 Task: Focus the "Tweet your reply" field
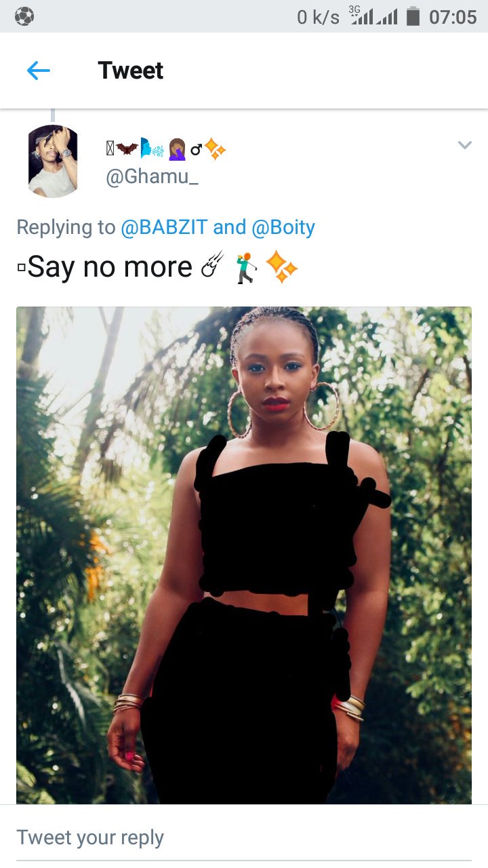click(244, 837)
